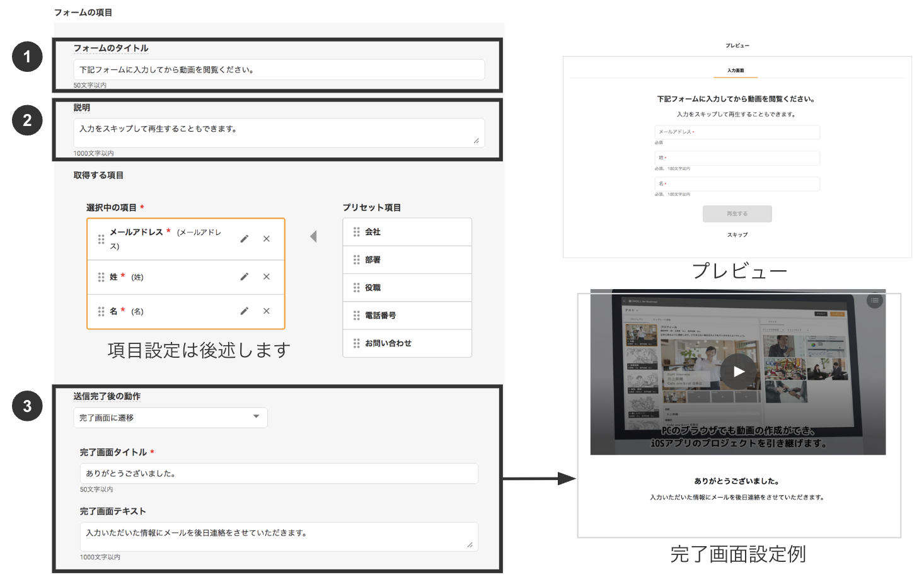Remove the メールアドレス field via X icon
The width and height of the screenshot is (924, 577).
pos(266,239)
